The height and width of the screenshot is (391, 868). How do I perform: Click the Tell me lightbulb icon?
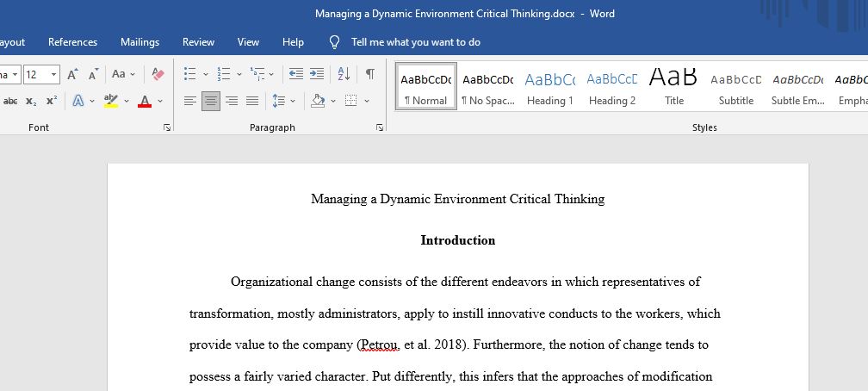click(334, 42)
